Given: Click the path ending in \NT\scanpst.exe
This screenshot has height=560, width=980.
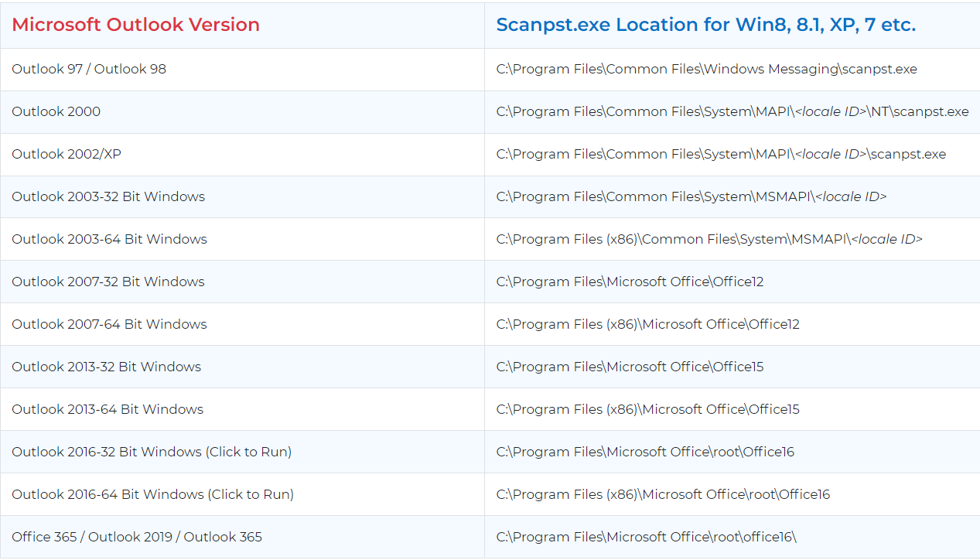Looking at the screenshot, I should [732, 111].
